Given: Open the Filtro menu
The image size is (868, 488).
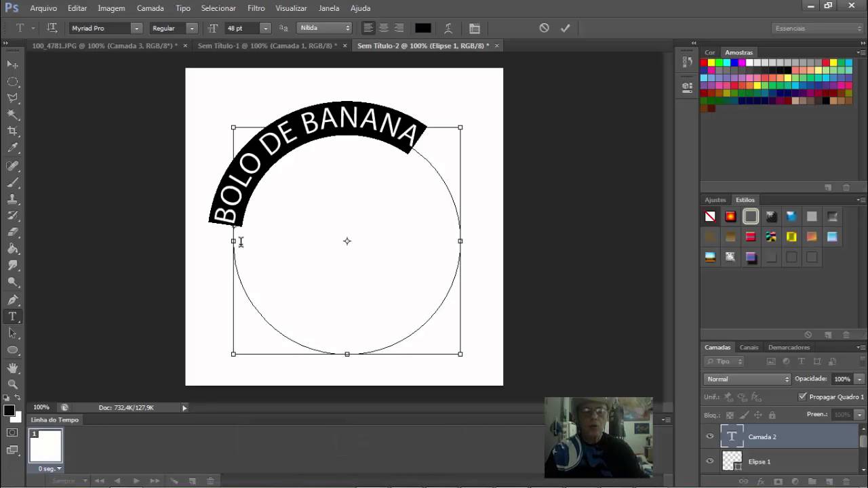Looking at the screenshot, I should (x=256, y=8).
